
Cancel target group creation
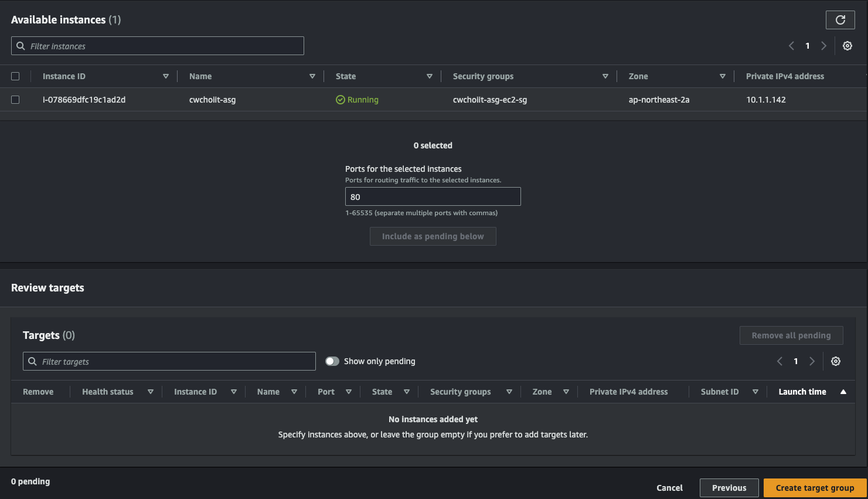coord(669,488)
